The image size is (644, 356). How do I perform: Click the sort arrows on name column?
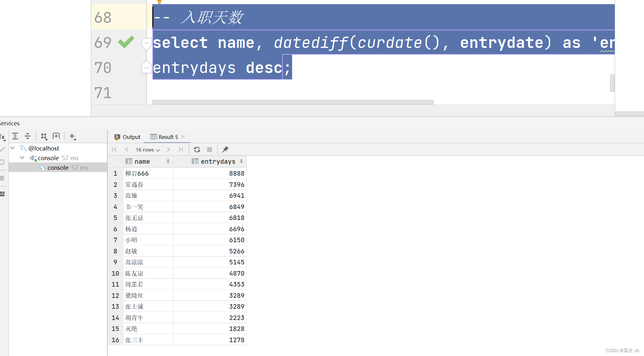point(168,161)
